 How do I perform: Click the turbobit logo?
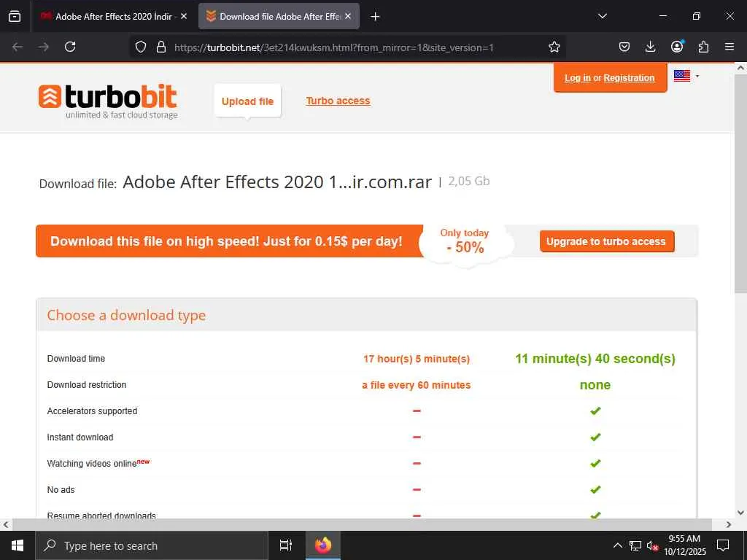click(108, 101)
